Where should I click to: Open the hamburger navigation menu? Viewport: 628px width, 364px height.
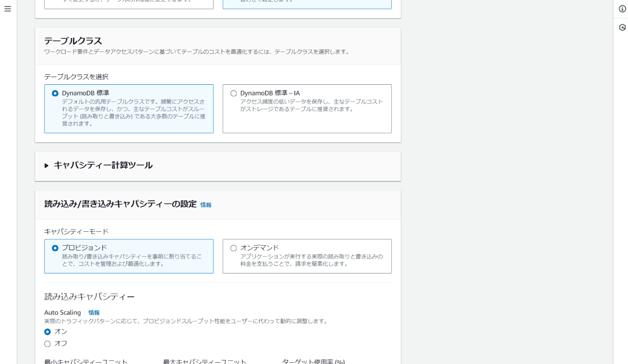coord(8,9)
